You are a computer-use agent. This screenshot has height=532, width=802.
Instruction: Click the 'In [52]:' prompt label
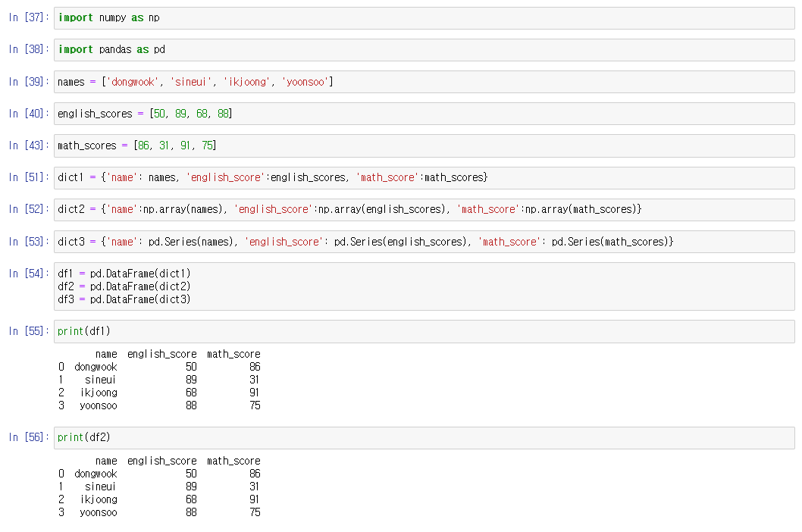tap(29, 209)
